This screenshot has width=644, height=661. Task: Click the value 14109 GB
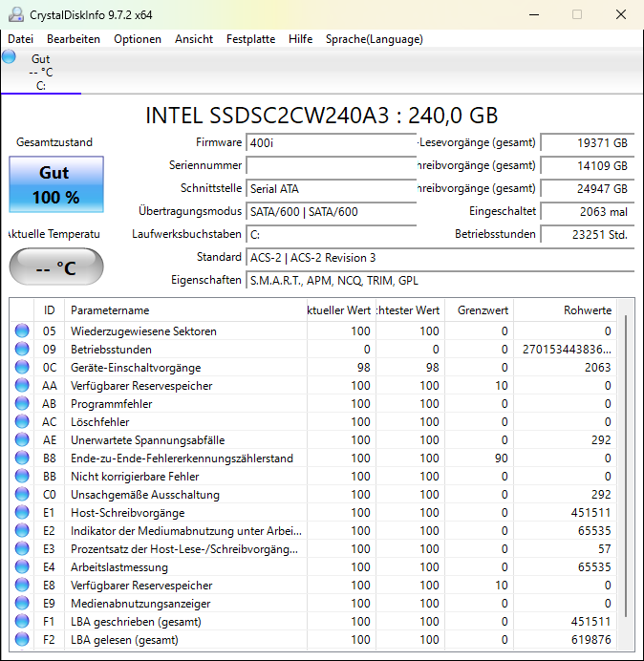(587, 165)
